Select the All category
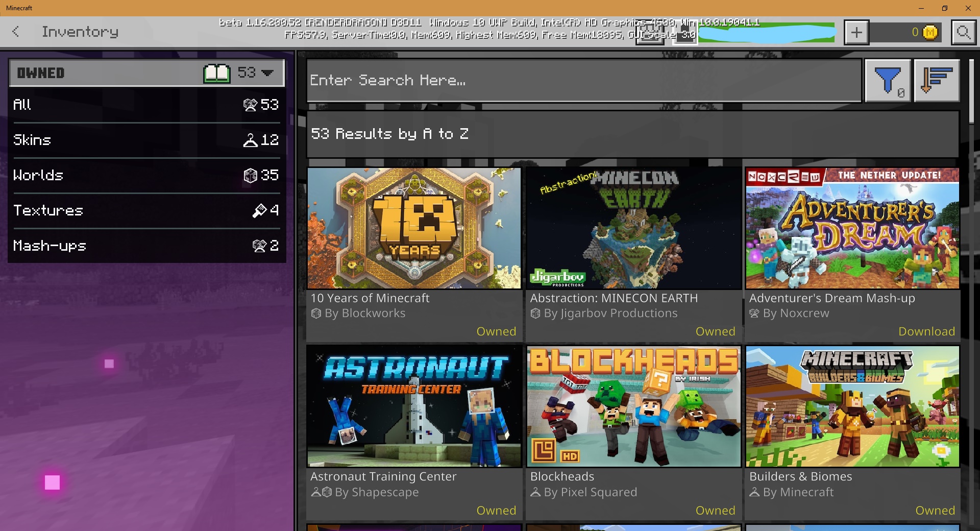 click(146, 105)
